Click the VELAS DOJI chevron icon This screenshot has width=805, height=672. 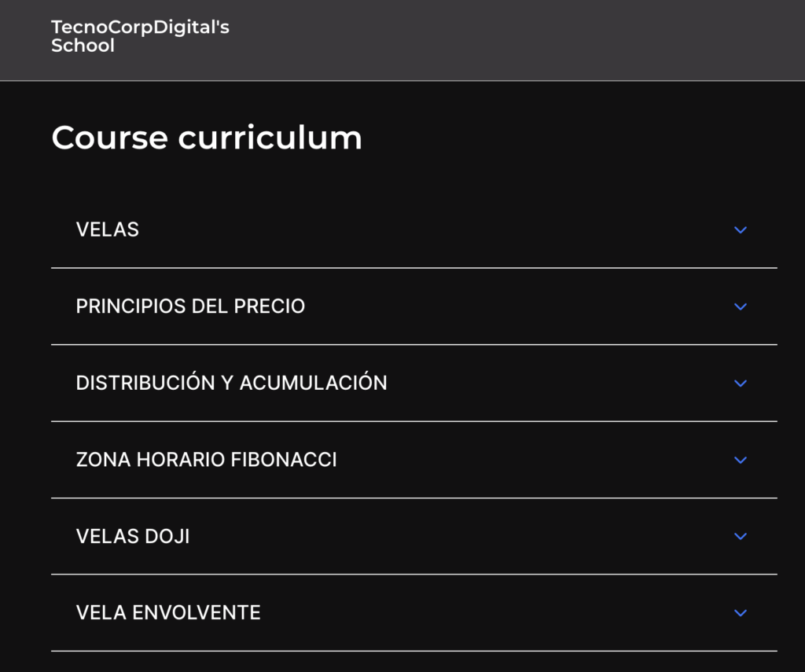[741, 536]
